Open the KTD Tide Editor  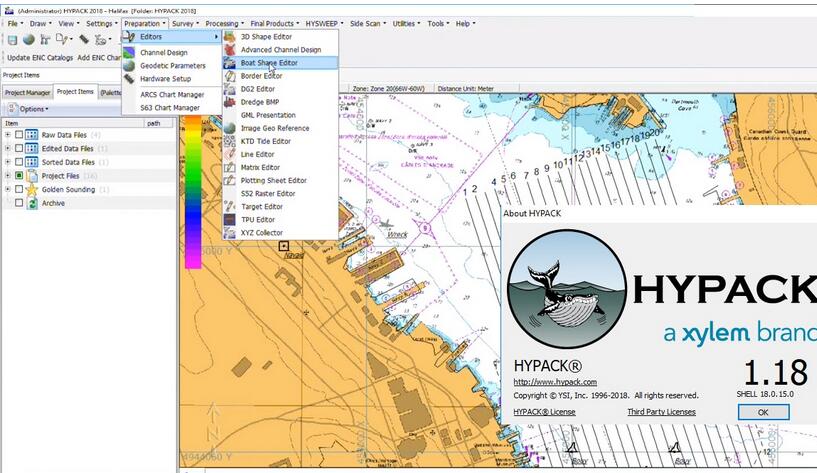[x=281, y=141]
